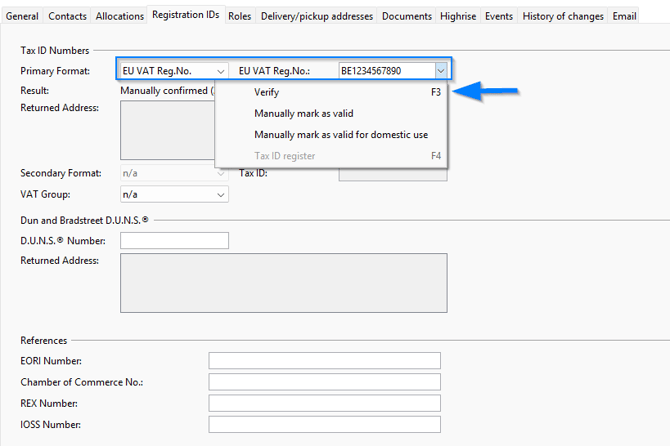Click the REX Number field
Viewport: 670px width, 446px height.
(324, 403)
